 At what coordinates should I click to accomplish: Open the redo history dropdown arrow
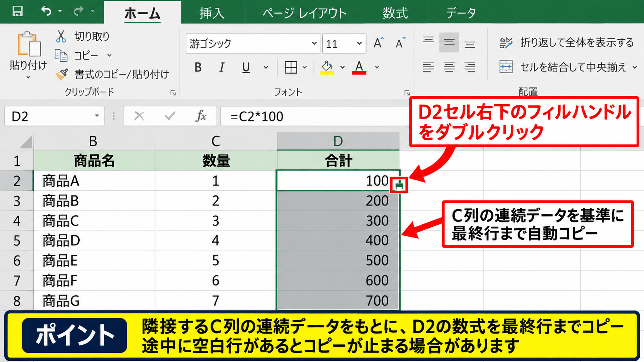pos(93,11)
